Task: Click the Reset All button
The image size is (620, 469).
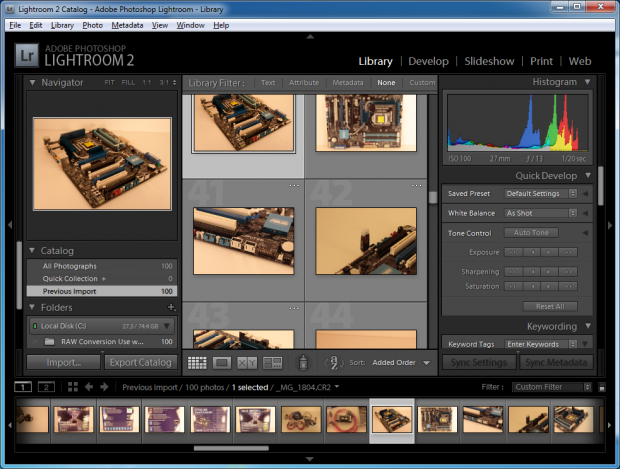Action: (x=550, y=306)
